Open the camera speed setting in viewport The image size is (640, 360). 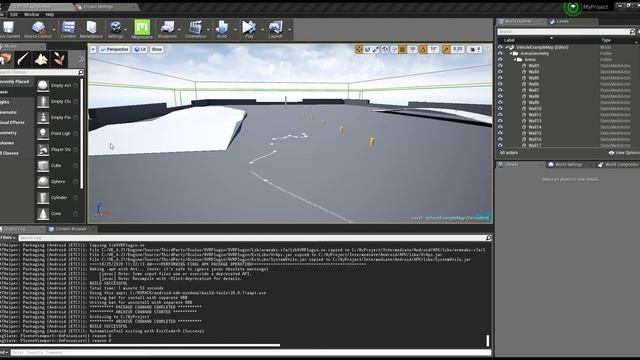474,49
